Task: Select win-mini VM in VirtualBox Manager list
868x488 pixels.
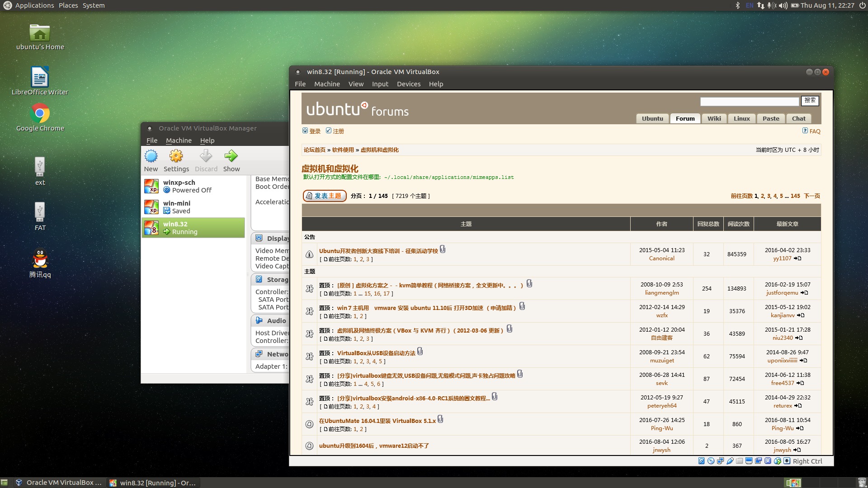Action: click(x=193, y=207)
